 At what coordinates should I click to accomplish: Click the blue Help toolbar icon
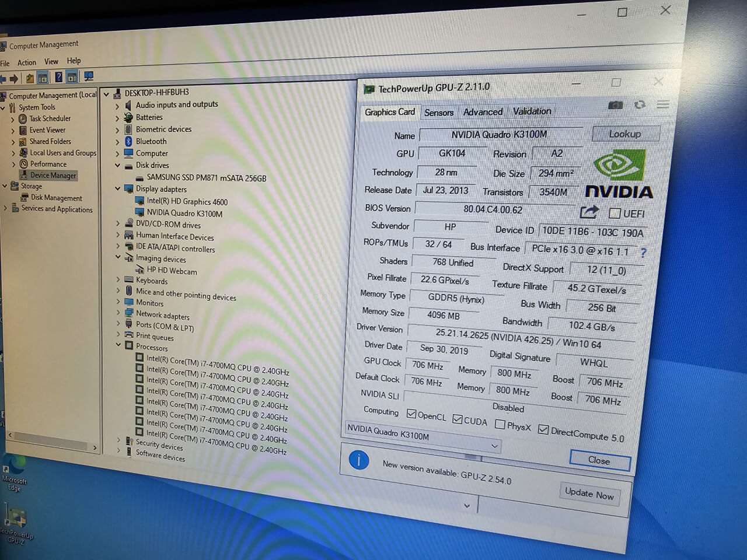coord(58,77)
